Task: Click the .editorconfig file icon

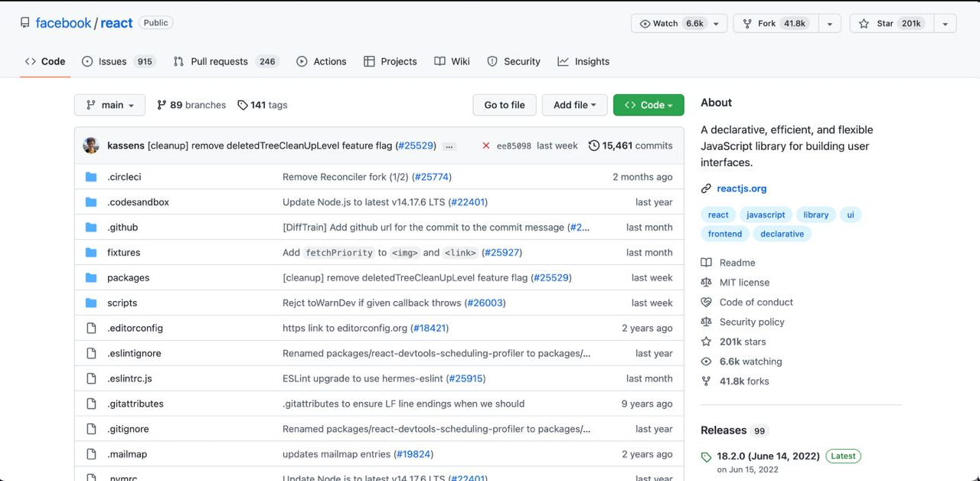Action: point(92,328)
